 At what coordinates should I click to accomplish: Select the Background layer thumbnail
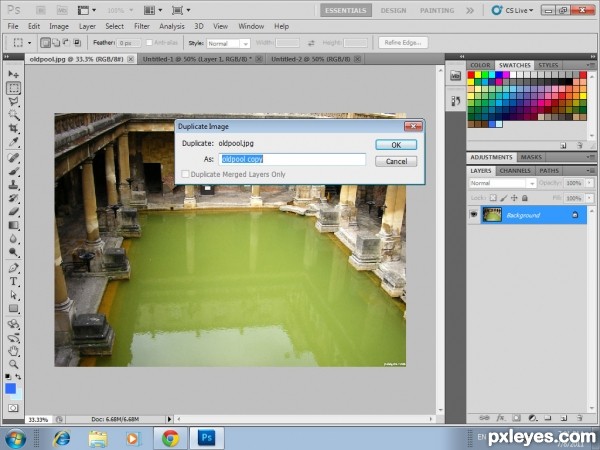pos(492,215)
